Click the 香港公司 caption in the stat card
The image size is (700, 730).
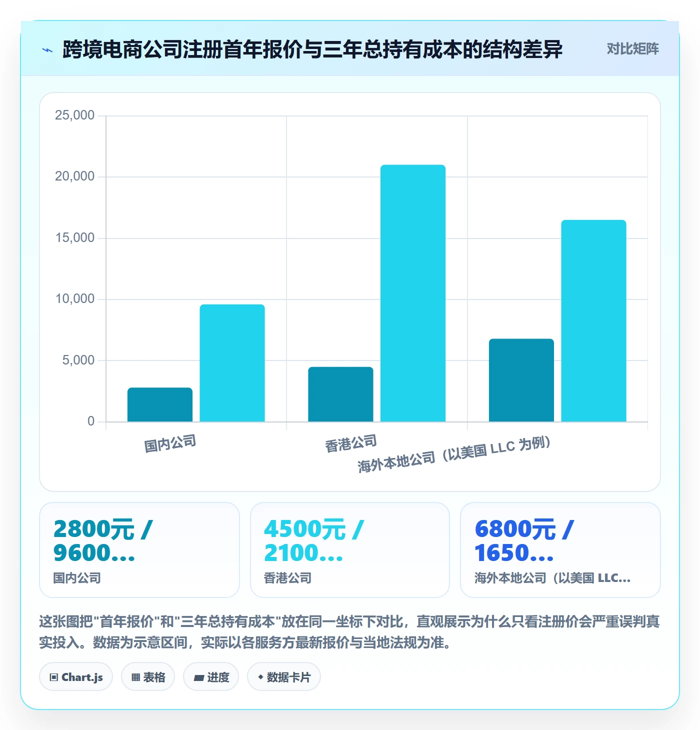(287, 578)
